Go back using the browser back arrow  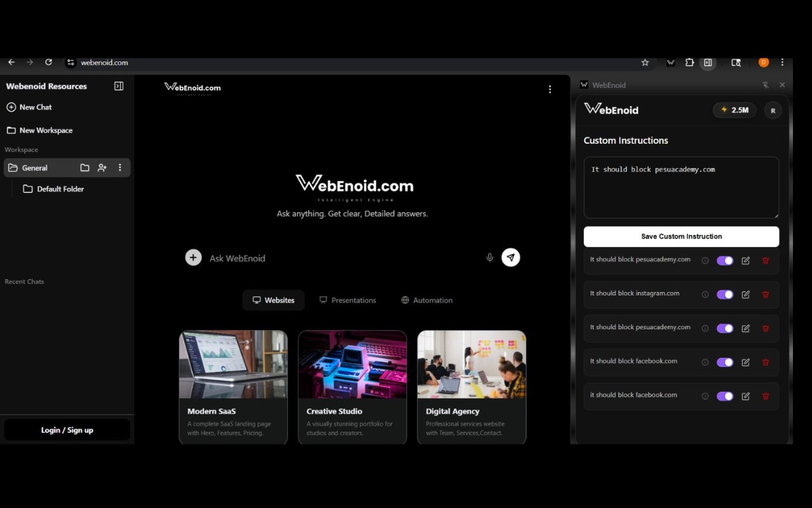11,62
